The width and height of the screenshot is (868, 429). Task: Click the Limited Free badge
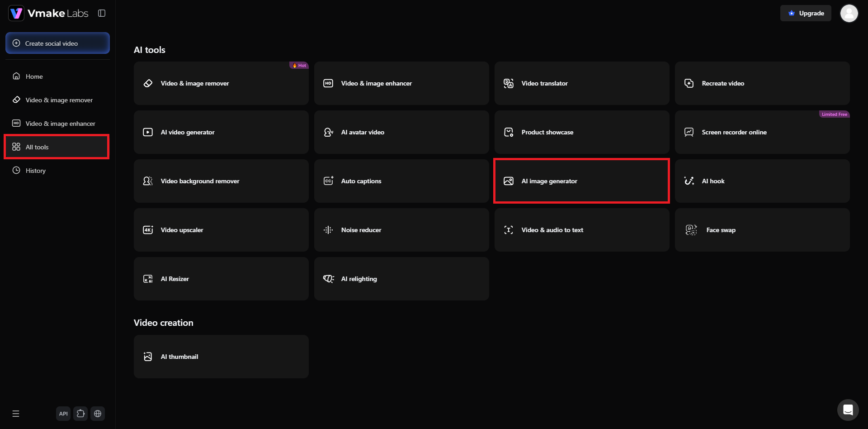(x=835, y=114)
